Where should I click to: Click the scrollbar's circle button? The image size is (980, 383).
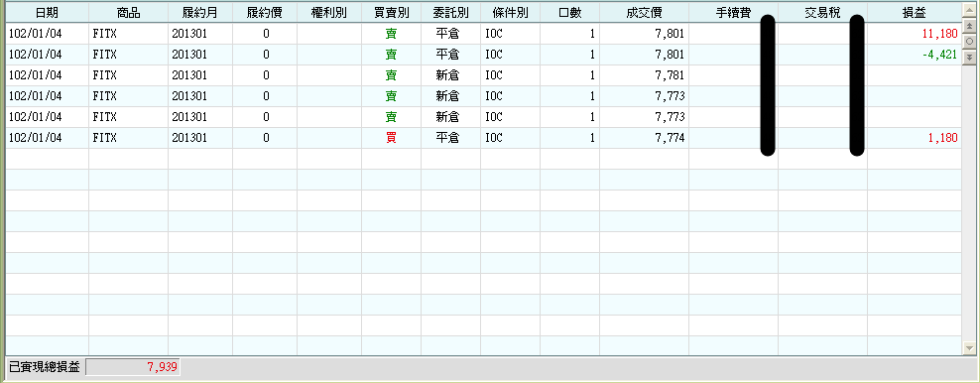click(x=969, y=42)
